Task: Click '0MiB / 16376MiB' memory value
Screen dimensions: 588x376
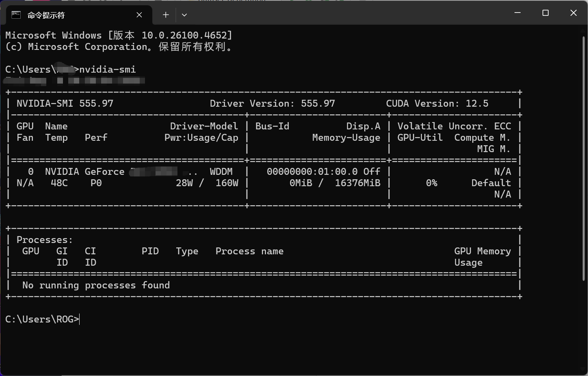Action: tap(335, 183)
